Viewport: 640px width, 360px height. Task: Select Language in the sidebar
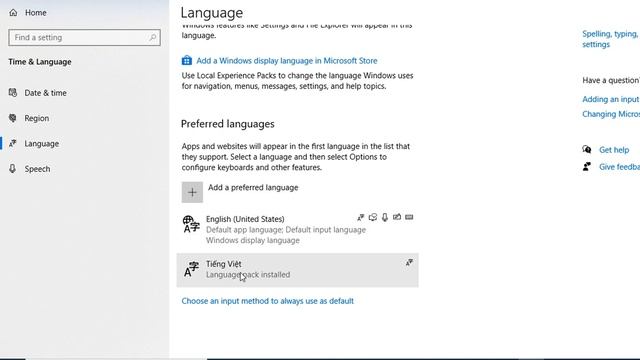tap(42, 144)
